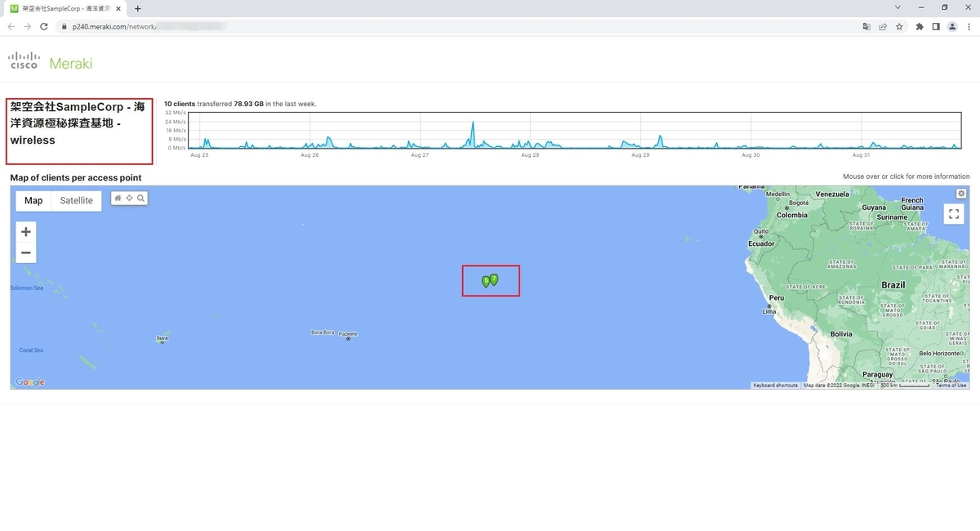Toggle the map fullscreen view
Screen dimensions: 980x531
(953, 214)
